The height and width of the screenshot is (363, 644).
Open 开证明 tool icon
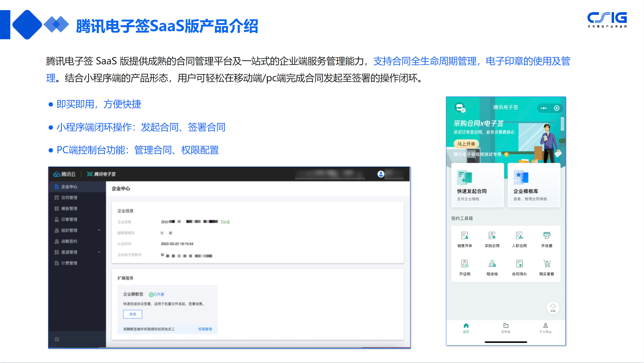(464, 264)
